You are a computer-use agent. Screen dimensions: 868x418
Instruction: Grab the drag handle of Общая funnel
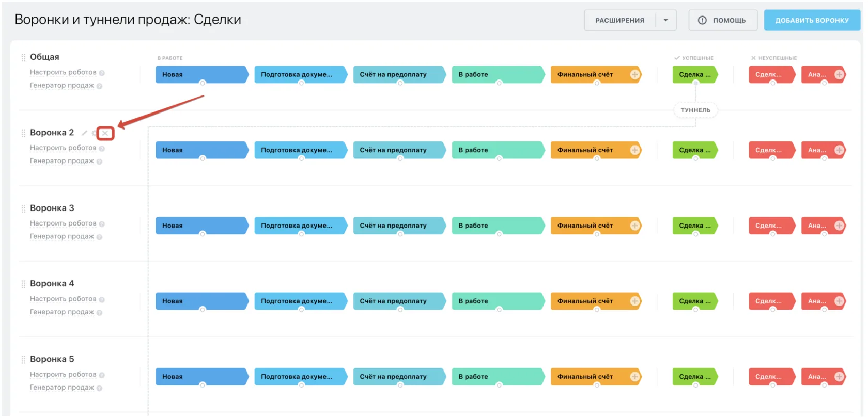pos(23,57)
